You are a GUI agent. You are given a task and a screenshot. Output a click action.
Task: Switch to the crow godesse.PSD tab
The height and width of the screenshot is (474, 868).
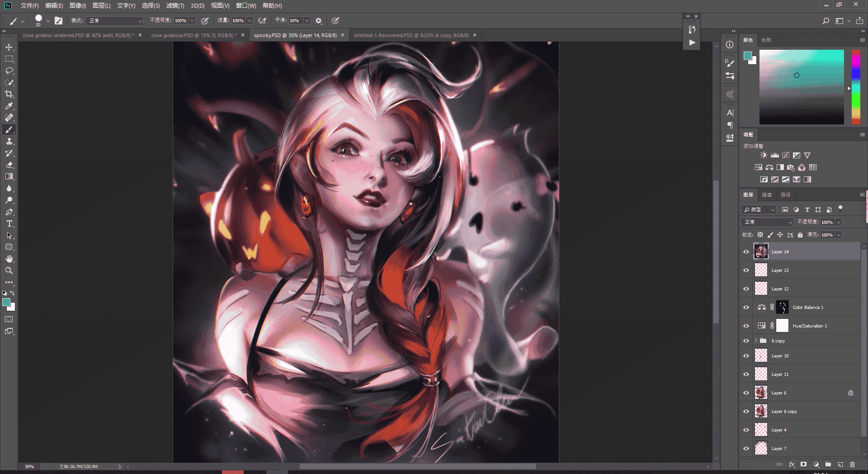pyautogui.click(x=194, y=35)
